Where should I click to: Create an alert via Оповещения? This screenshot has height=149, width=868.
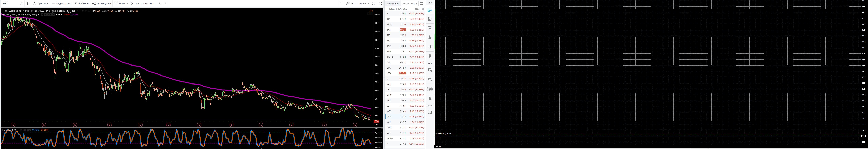click(x=101, y=3)
